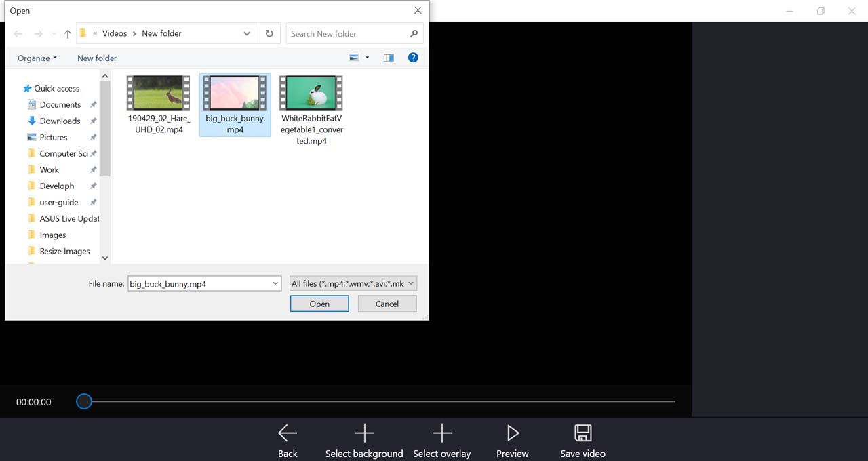Click Select overlay plus icon

pyautogui.click(x=441, y=433)
